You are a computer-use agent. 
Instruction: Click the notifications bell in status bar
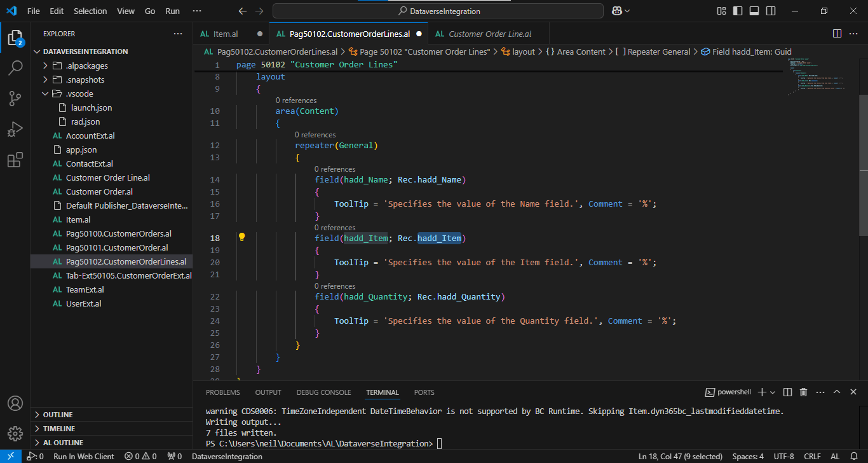[853, 457]
